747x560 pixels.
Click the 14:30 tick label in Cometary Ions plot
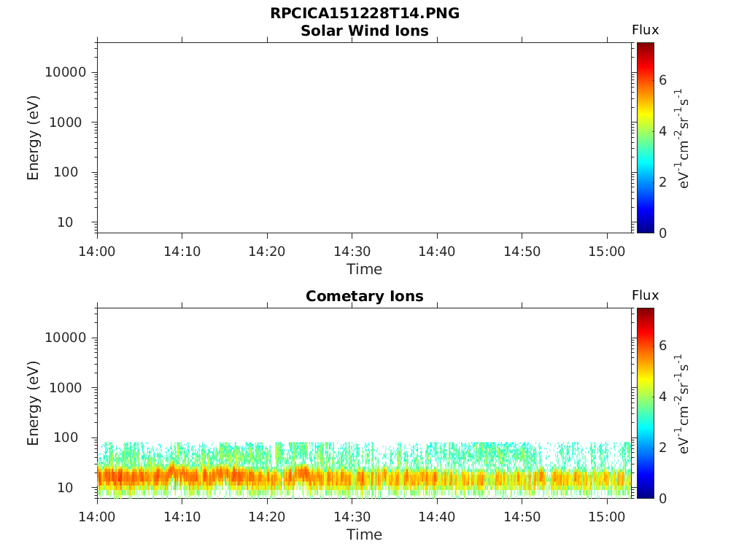click(x=352, y=517)
